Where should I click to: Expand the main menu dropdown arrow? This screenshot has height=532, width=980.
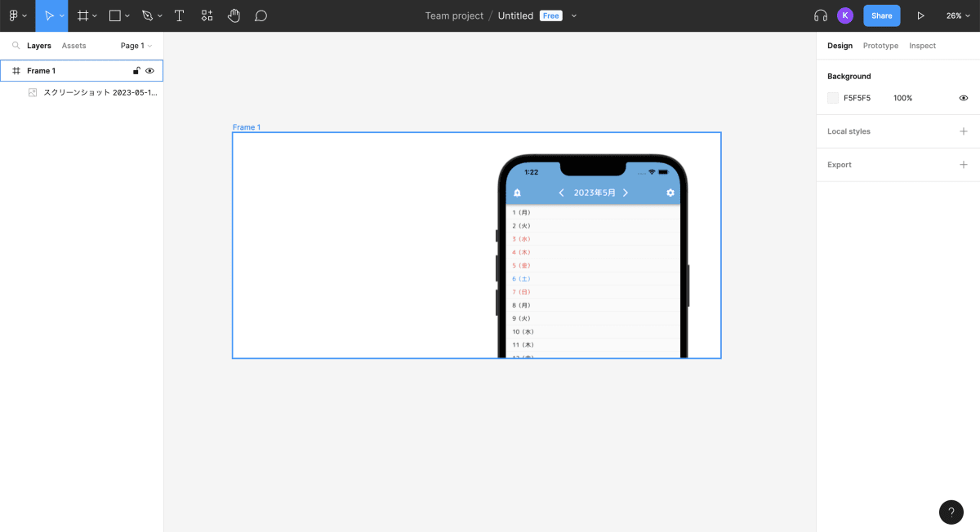24,16
